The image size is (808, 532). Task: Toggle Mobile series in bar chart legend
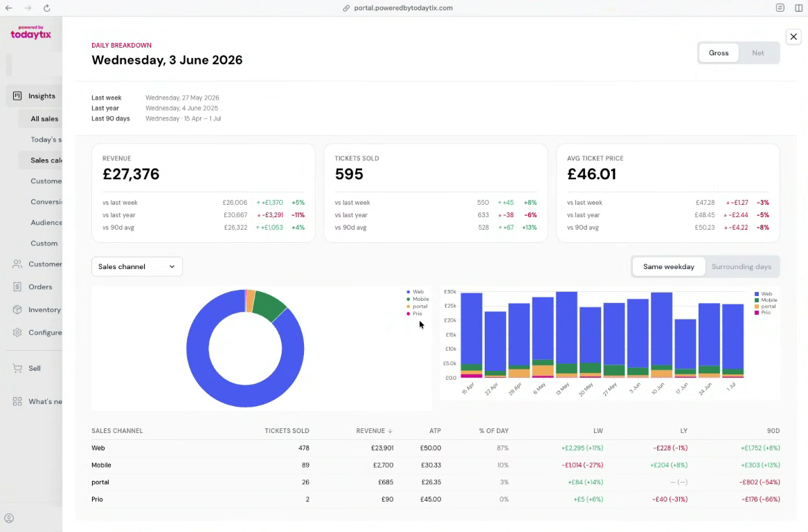pyautogui.click(x=766, y=300)
